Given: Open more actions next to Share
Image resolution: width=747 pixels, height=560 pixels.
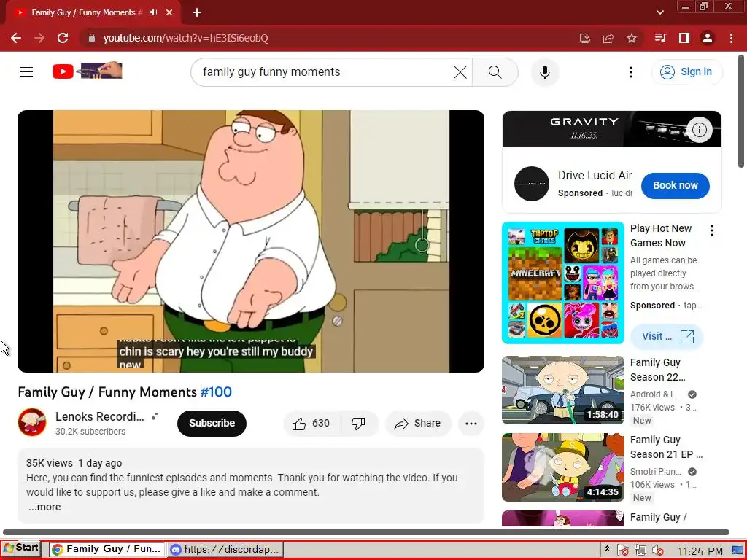Looking at the screenshot, I should point(471,424).
